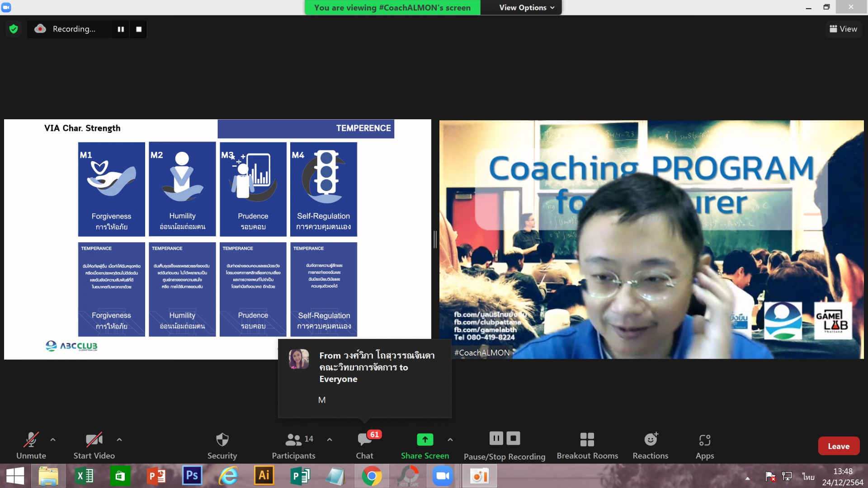The image size is (868, 488).
Task: Open the Reactions menu
Action: coord(650,445)
